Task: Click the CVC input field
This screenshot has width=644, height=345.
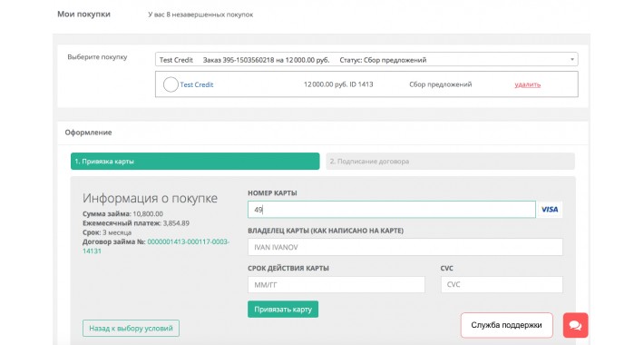Action: [502, 284]
